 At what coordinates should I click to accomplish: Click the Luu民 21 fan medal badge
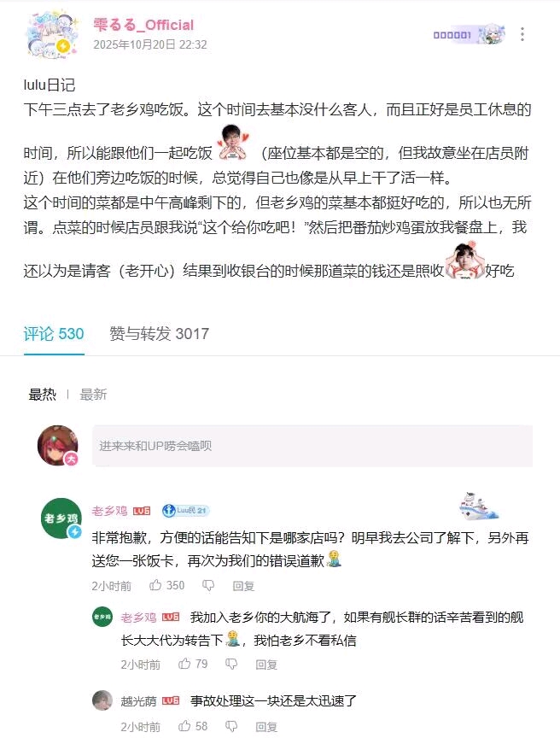coord(186,510)
